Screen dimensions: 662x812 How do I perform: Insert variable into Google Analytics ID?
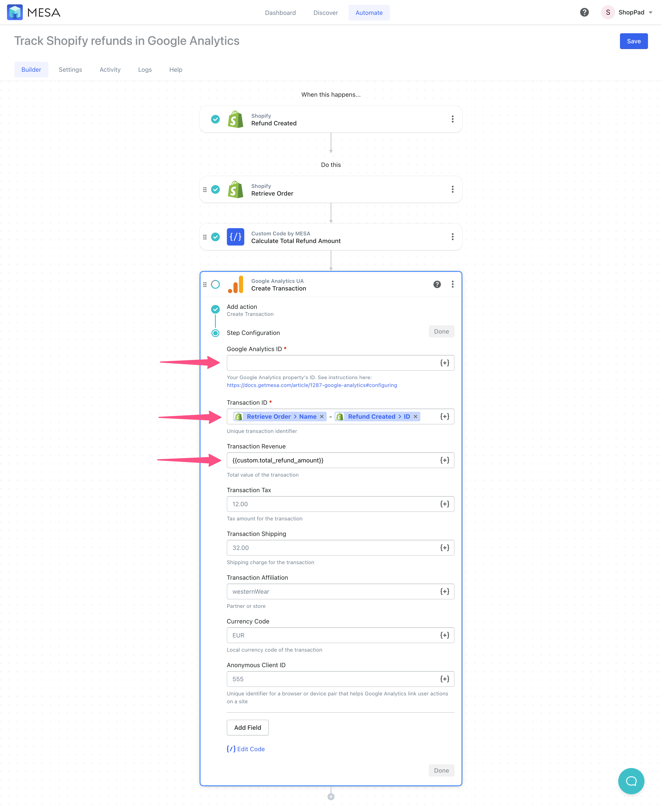[445, 363]
